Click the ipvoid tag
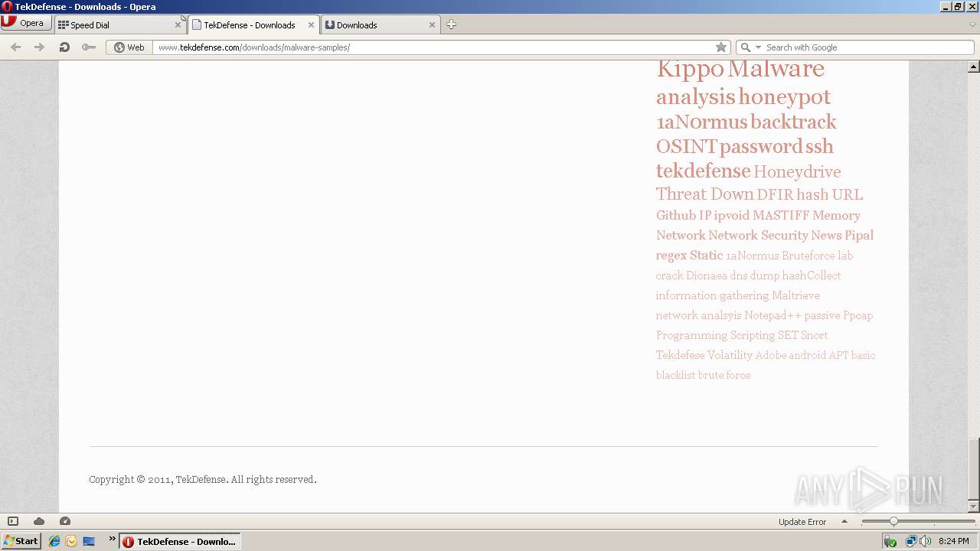The height and width of the screenshot is (551, 980). [731, 215]
